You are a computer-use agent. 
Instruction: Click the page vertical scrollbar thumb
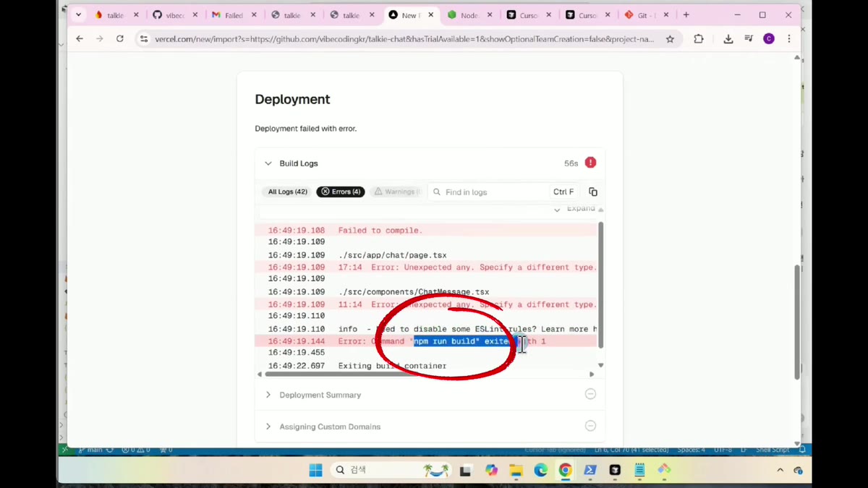click(x=798, y=322)
